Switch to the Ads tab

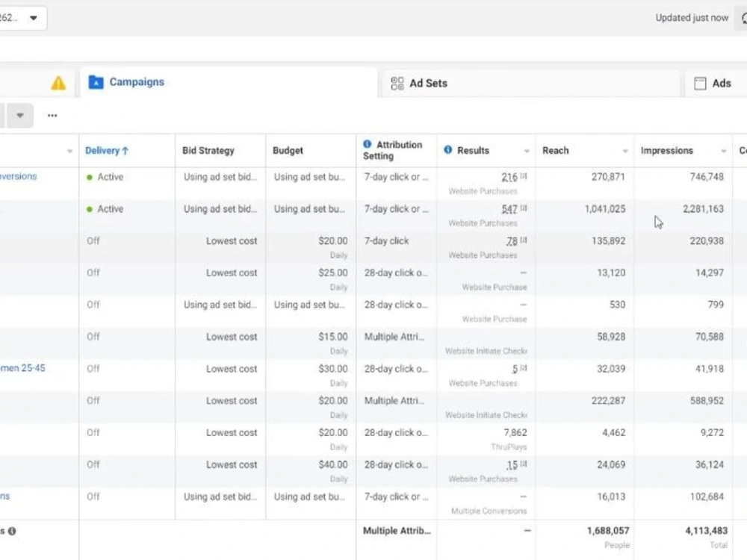tap(722, 83)
